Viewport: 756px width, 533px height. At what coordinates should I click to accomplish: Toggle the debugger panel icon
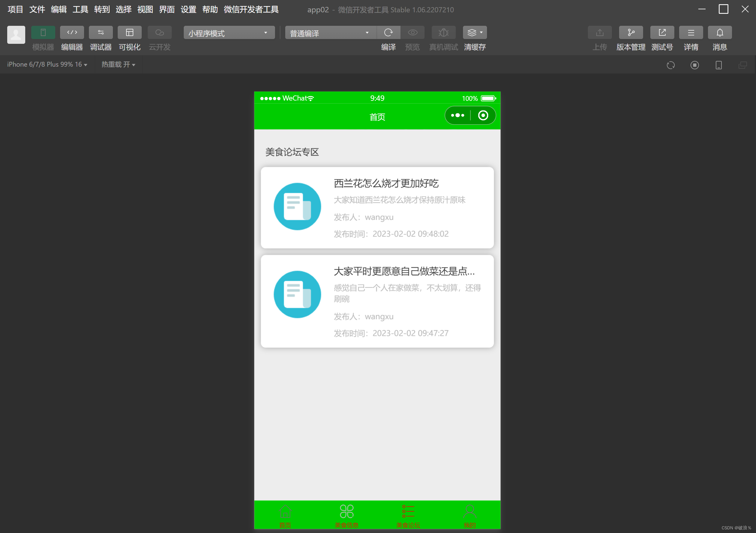(x=101, y=33)
